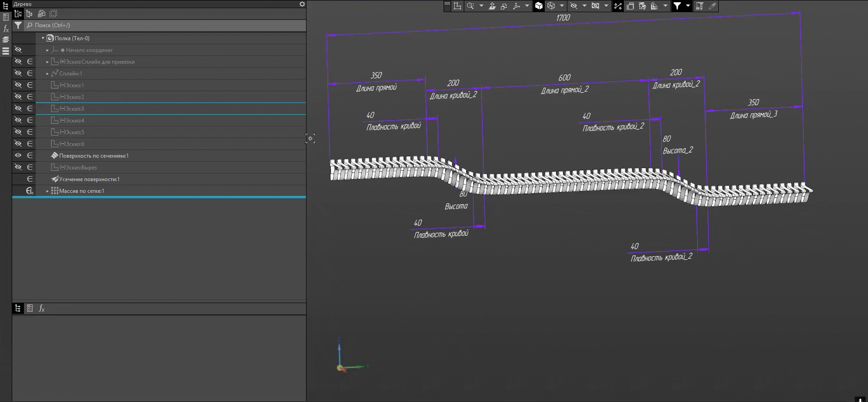Click the shaded solid cube display icon

pyautogui.click(x=539, y=6)
